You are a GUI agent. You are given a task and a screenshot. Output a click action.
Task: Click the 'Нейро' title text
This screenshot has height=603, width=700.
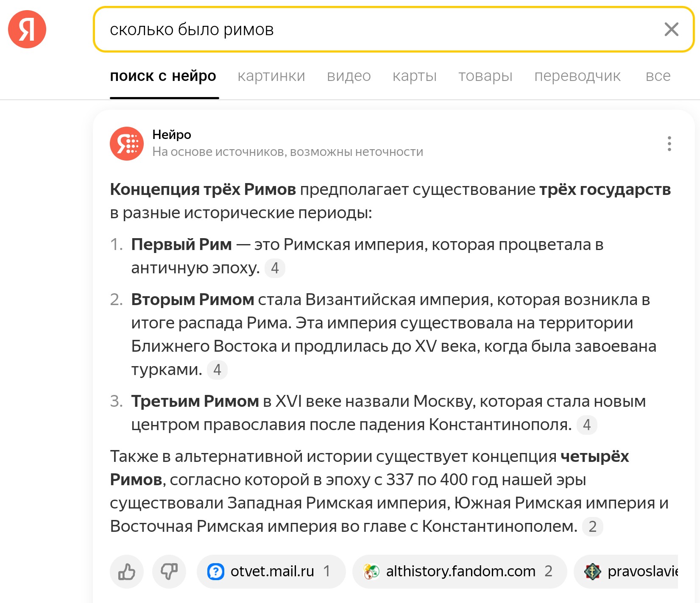(x=172, y=135)
